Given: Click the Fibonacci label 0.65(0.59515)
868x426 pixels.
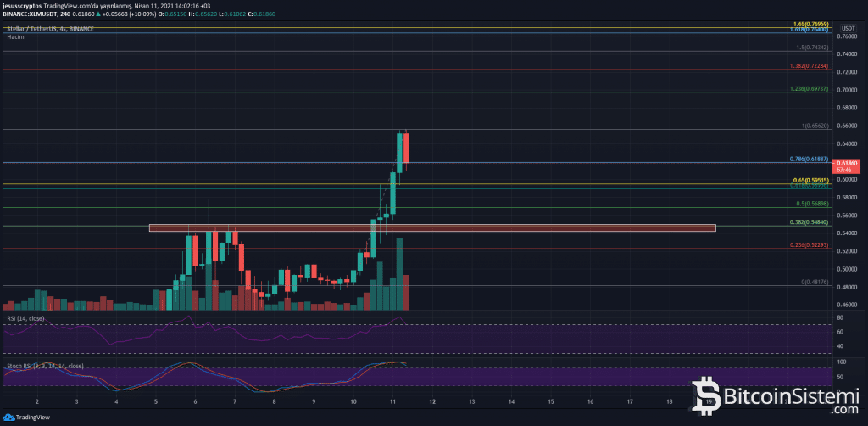Looking at the screenshot, I should [x=810, y=180].
